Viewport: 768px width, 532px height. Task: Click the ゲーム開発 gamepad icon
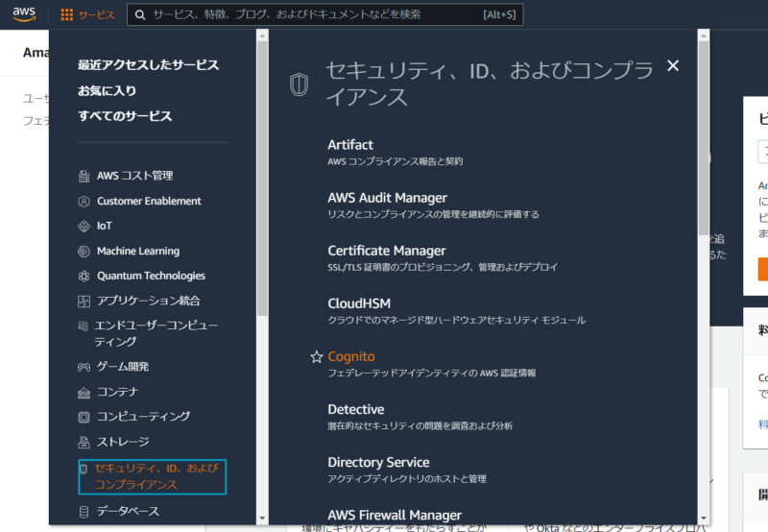(84, 367)
